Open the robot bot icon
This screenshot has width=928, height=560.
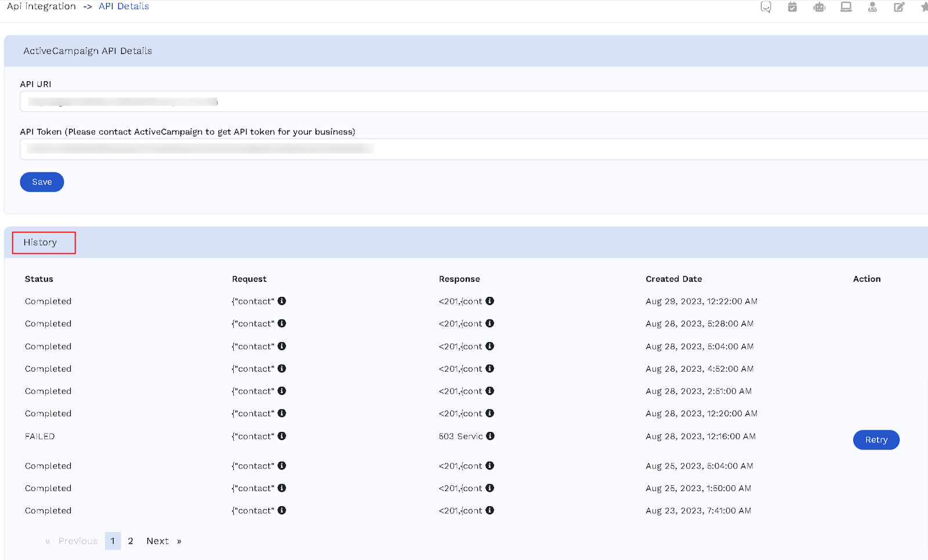[x=819, y=7]
